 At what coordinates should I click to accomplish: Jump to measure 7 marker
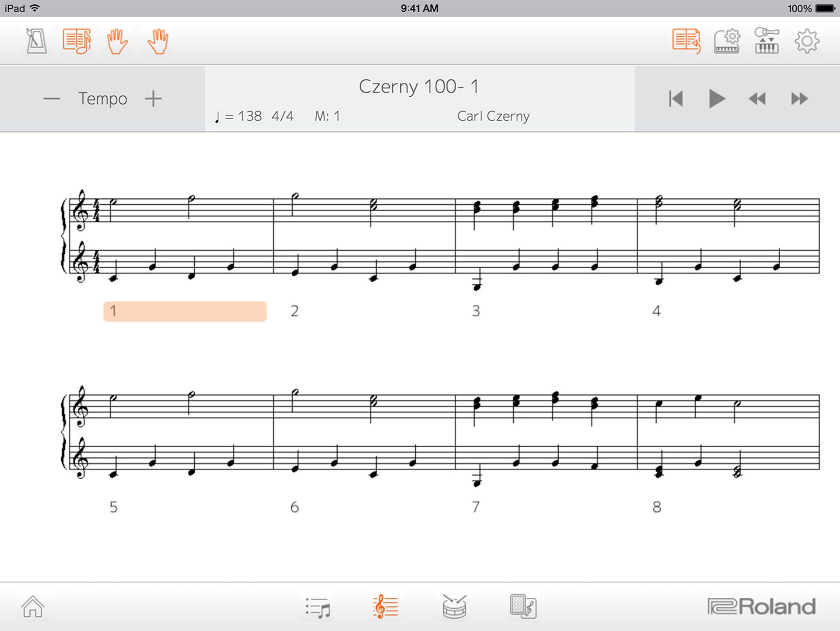(476, 507)
